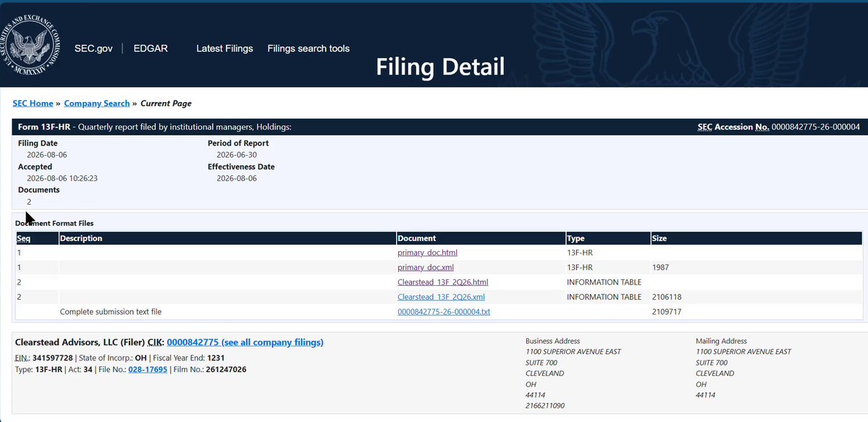Screen dimensions: 868x422
Task: Select Mailing Address heading
Action: coord(721,341)
